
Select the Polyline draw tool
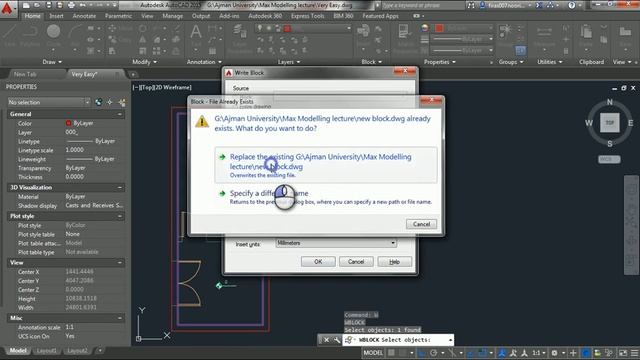(29, 35)
